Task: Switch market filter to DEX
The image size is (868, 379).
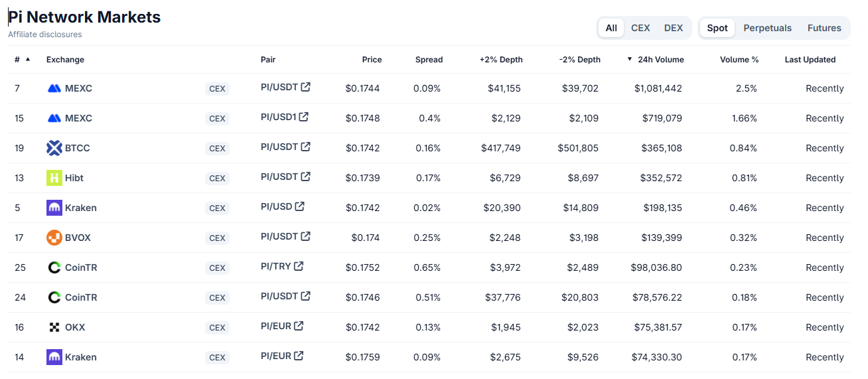Action: pos(674,28)
